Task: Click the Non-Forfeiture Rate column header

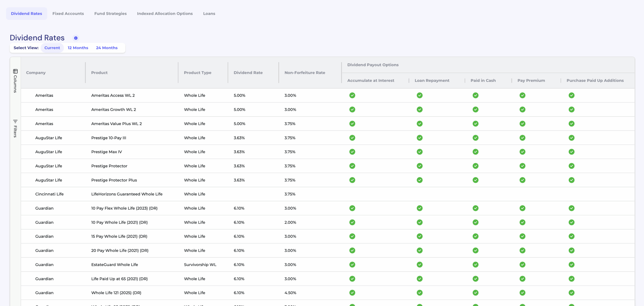Action: [305, 73]
